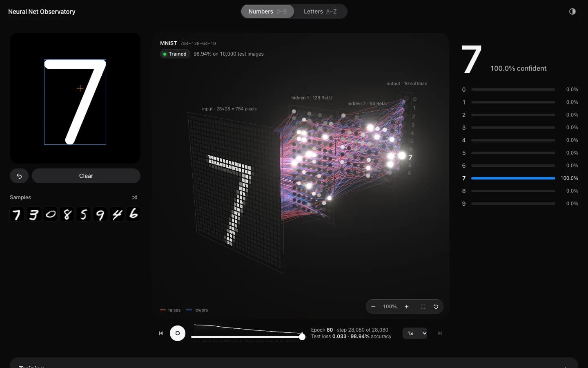Click the "output · 10 softmax" label
This screenshot has width=588, height=368.
407,83
